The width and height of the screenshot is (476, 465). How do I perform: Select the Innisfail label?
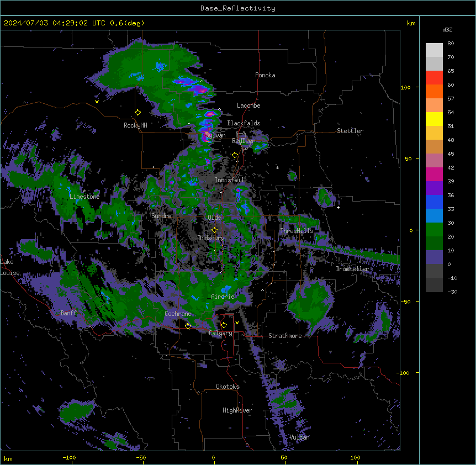pyautogui.click(x=229, y=180)
